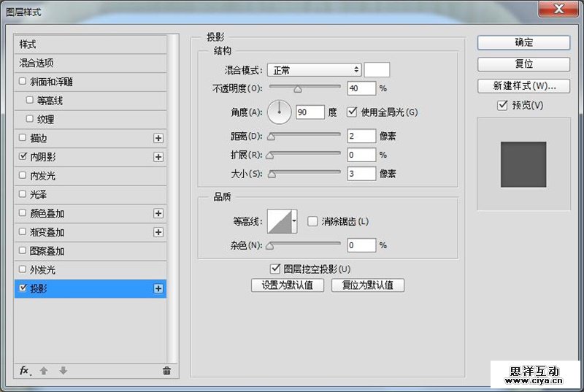This screenshot has height=392, width=584.
Task: Toggle the 使用全局光 checkbox
Action: tap(352, 112)
